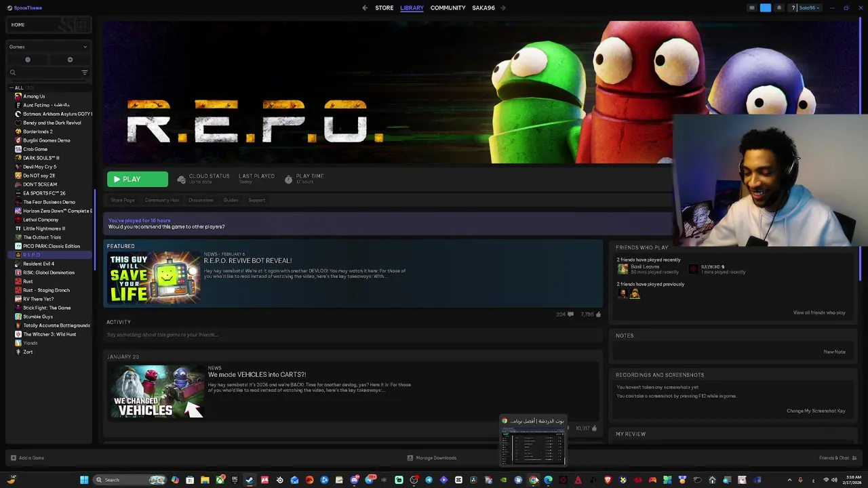Click the activity 'Say something' input field
The height and width of the screenshot is (488, 868).
[353, 335]
